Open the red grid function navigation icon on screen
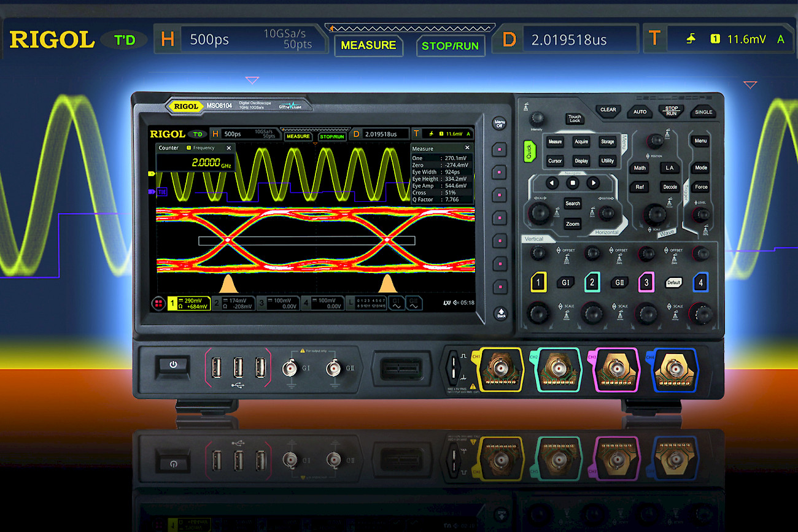 click(x=158, y=303)
